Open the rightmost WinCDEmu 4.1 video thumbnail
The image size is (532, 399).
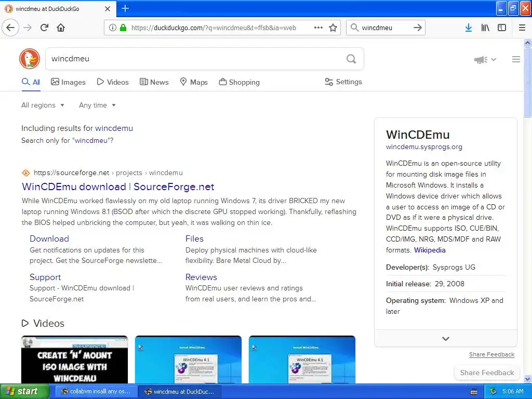(302, 360)
